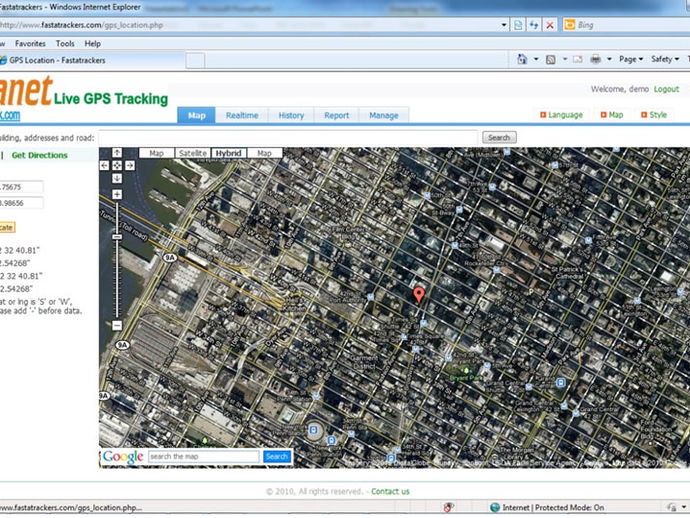Click the browser address bar URL

click(x=81, y=25)
